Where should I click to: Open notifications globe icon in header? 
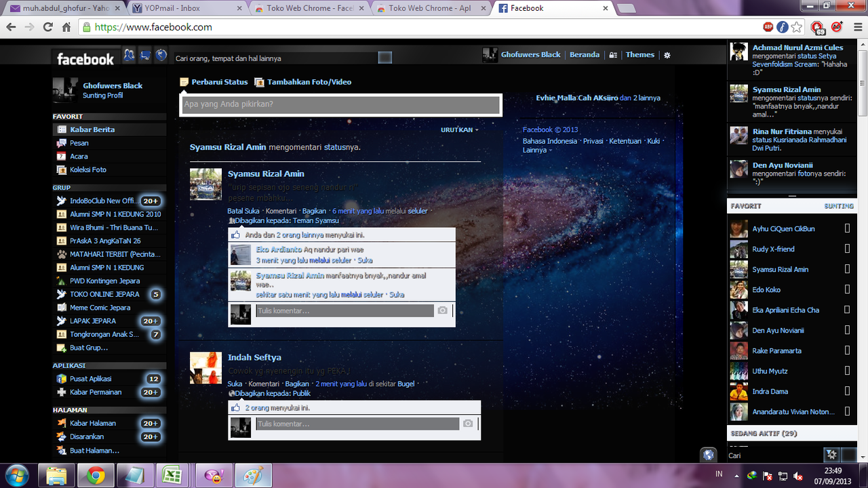(161, 56)
